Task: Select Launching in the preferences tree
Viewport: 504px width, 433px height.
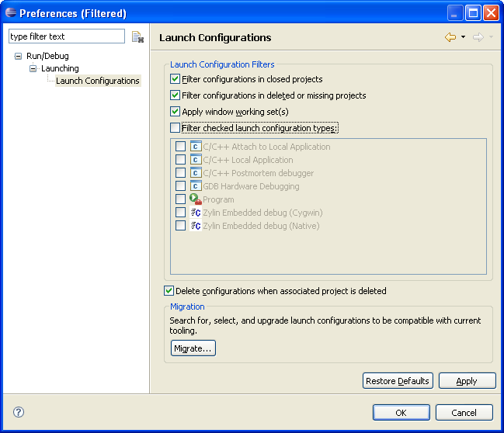Action: click(x=60, y=68)
